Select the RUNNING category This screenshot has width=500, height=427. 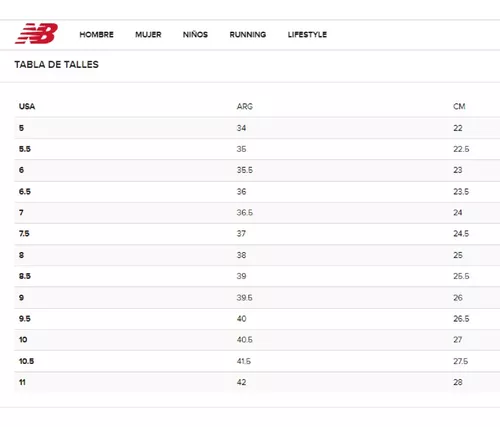(x=248, y=35)
